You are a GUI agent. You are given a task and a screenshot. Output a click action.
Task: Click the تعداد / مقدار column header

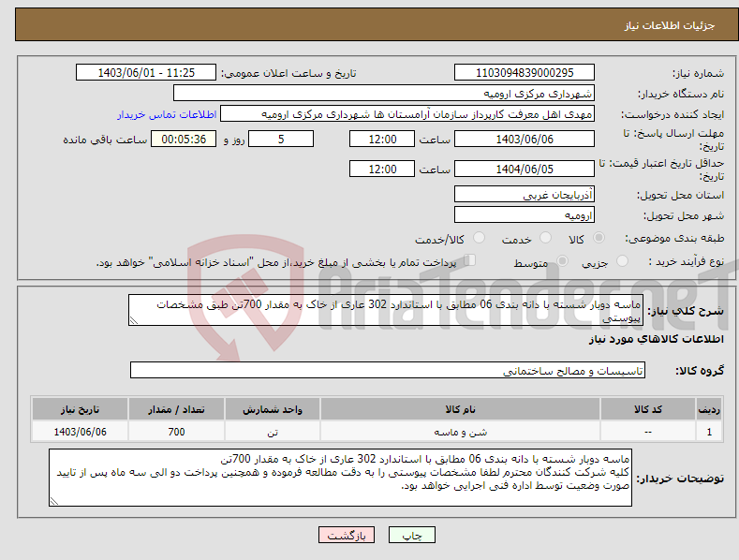[176, 409]
